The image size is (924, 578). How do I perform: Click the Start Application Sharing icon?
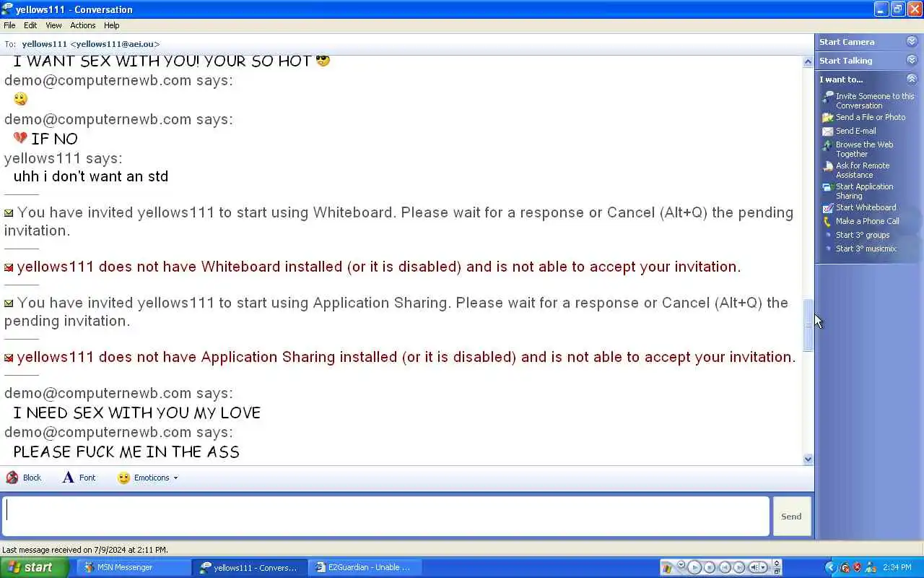[x=828, y=187]
